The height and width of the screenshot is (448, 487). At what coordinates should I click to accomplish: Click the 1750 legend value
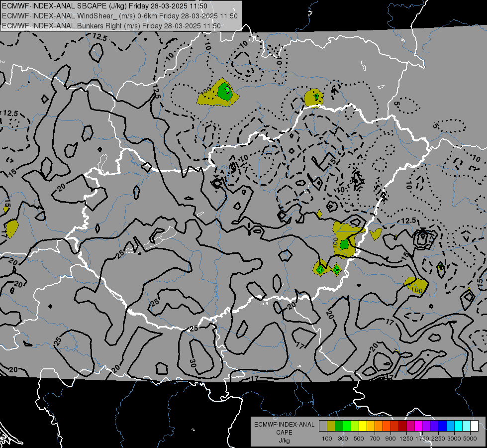pos(422,439)
